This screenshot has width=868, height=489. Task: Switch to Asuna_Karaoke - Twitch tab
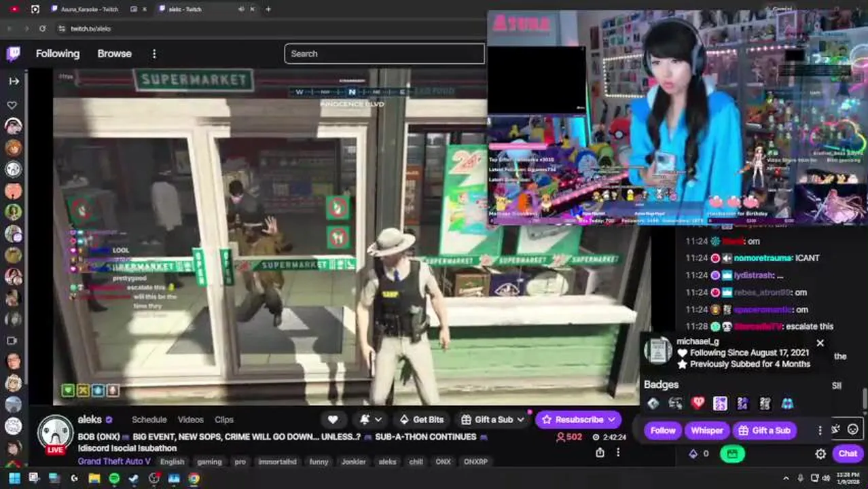[x=89, y=9]
